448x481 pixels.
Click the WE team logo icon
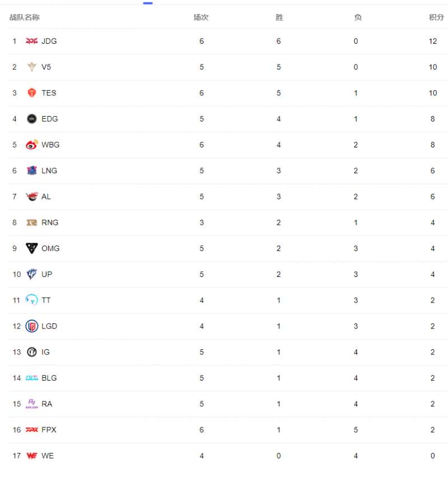point(32,456)
